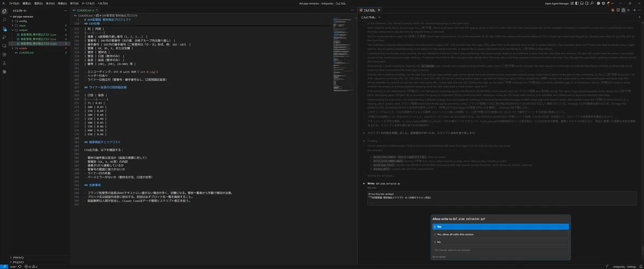Screen dimensions: 644x269
Task: Open CLAUDE.md in the explorer tree
Action: (x=26, y=53)
